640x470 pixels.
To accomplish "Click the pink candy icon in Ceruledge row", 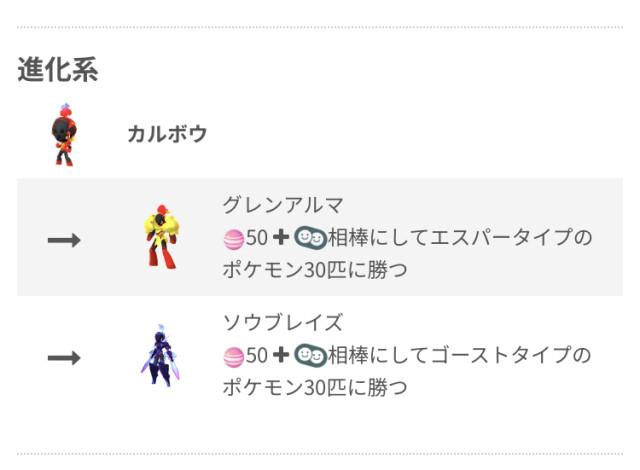I will (233, 357).
